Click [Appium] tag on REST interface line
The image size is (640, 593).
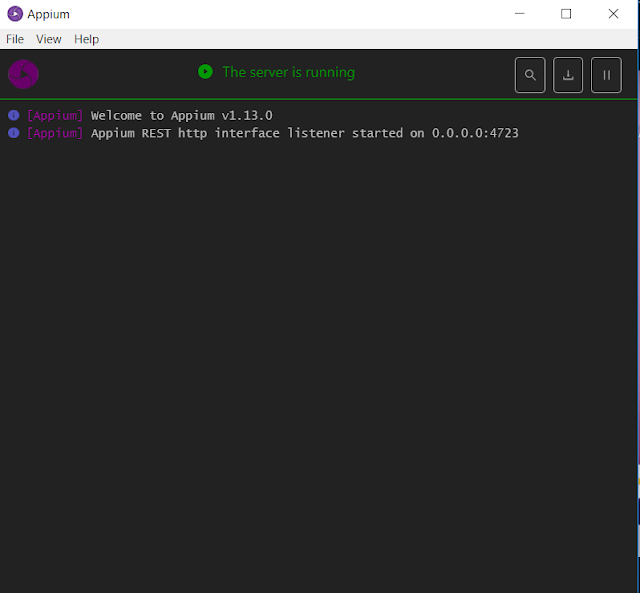pos(55,133)
